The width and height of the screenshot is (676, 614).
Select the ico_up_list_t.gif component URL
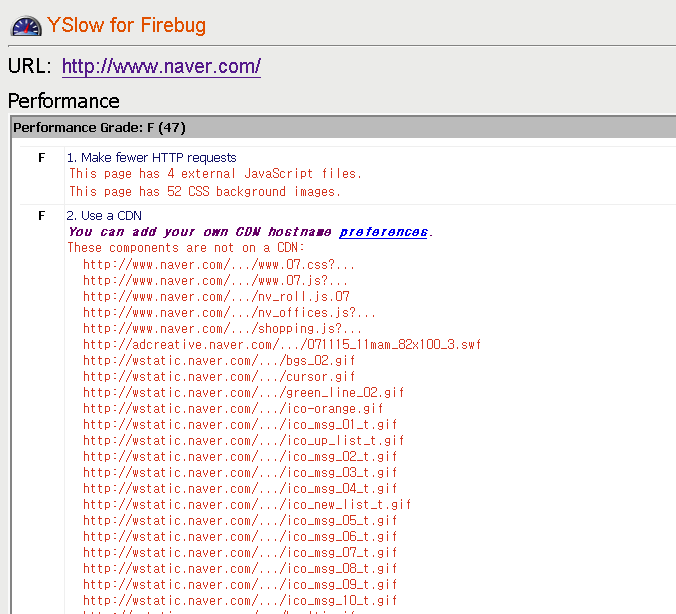click(244, 441)
